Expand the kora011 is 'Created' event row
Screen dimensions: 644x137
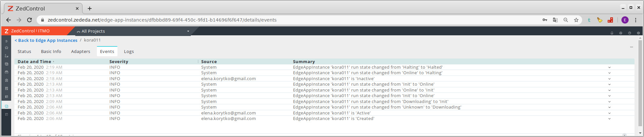point(609,119)
